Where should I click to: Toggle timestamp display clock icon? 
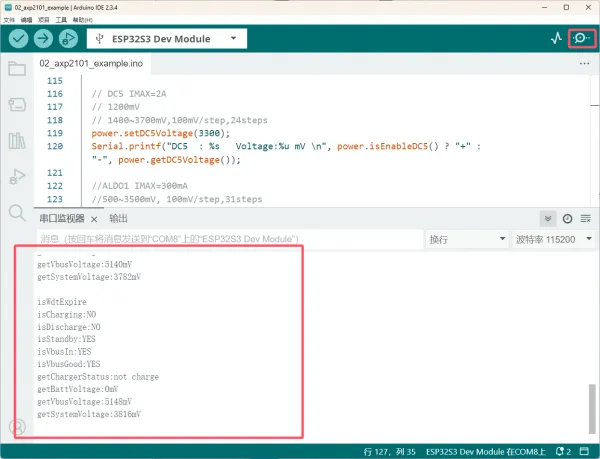coord(567,218)
